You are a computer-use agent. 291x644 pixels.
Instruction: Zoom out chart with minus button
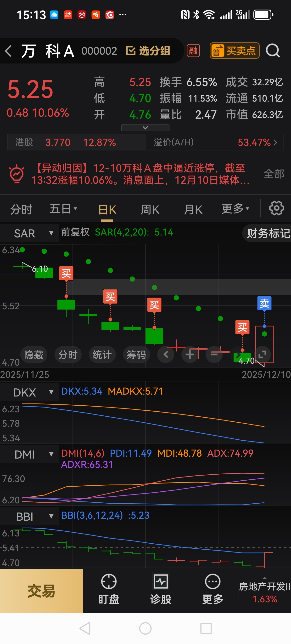(x=214, y=354)
